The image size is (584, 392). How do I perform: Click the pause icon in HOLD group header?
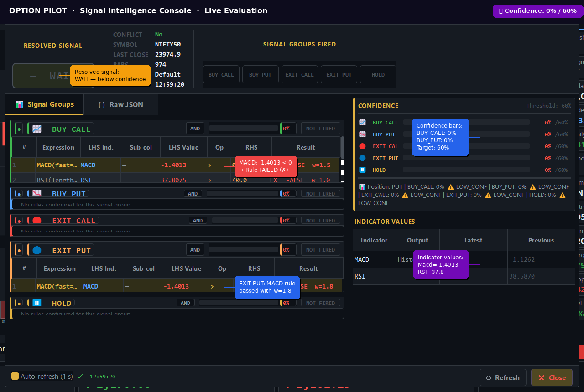[x=37, y=303]
